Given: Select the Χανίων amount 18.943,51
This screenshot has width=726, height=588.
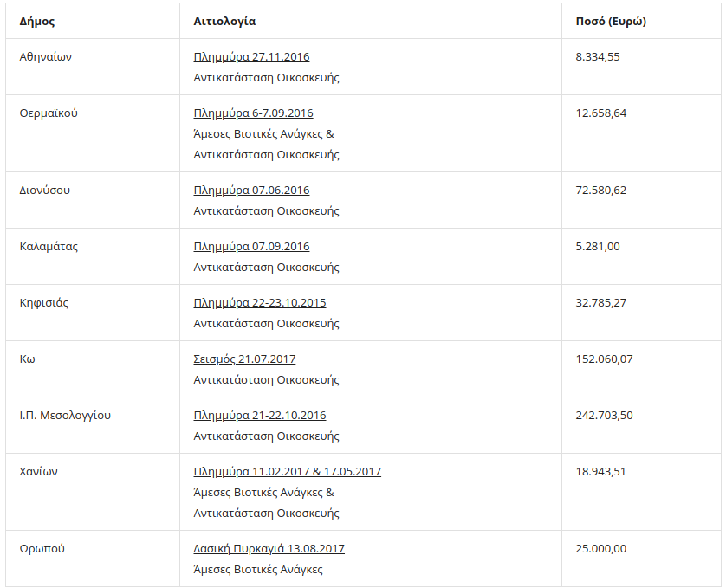Looking at the screenshot, I should pos(600,472).
